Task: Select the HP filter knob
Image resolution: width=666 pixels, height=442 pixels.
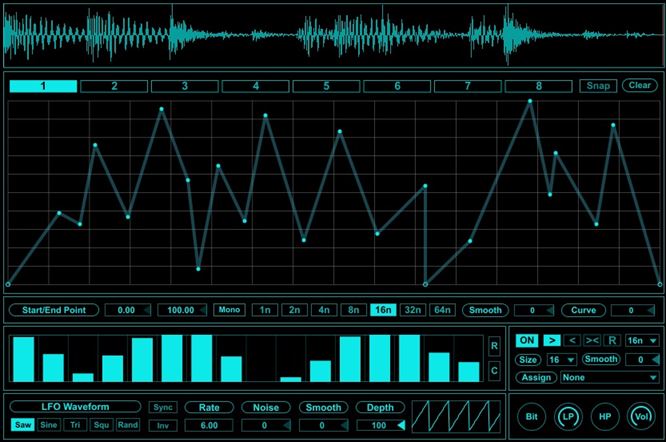Action: coord(604,414)
